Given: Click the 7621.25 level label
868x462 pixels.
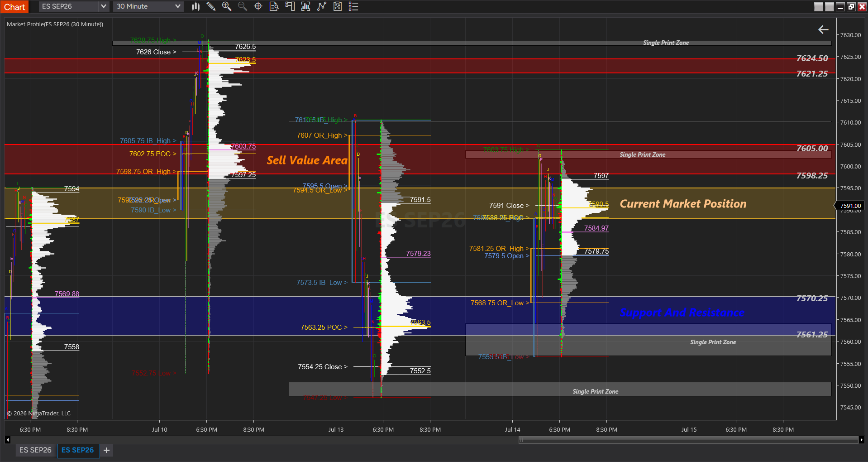Looking at the screenshot, I should [812, 74].
